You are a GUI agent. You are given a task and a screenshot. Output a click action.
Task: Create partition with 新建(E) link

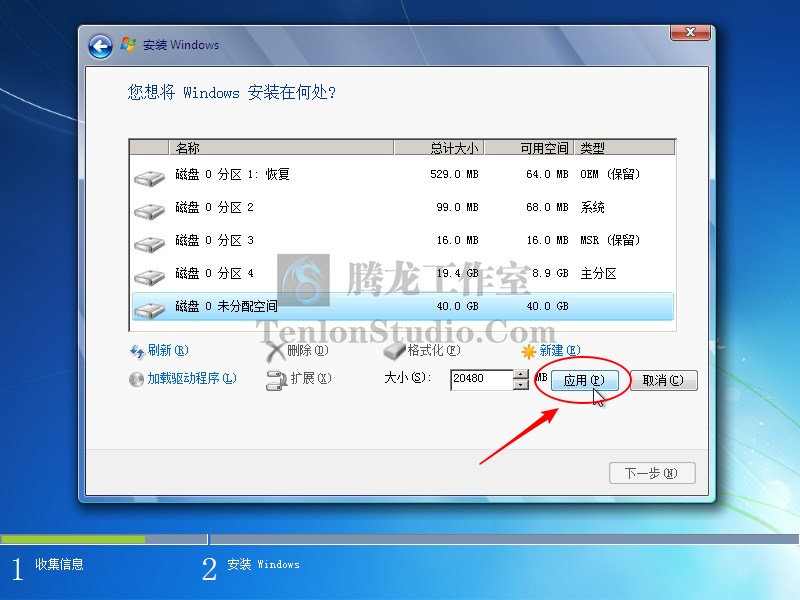[560, 351]
